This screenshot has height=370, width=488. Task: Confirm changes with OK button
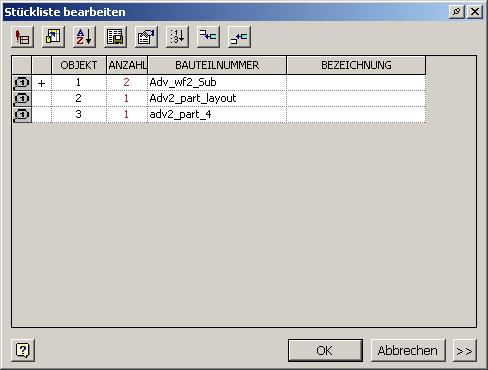(x=325, y=351)
